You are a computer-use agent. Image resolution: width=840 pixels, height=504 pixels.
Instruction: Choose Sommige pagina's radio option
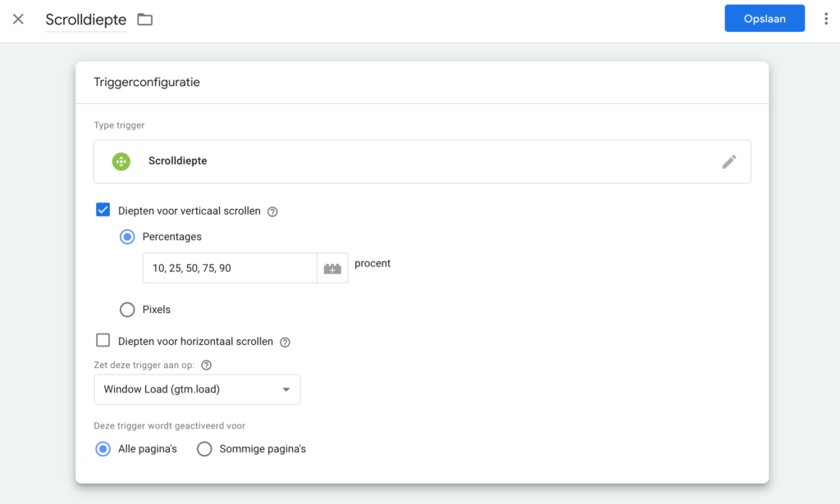[x=204, y=449]
